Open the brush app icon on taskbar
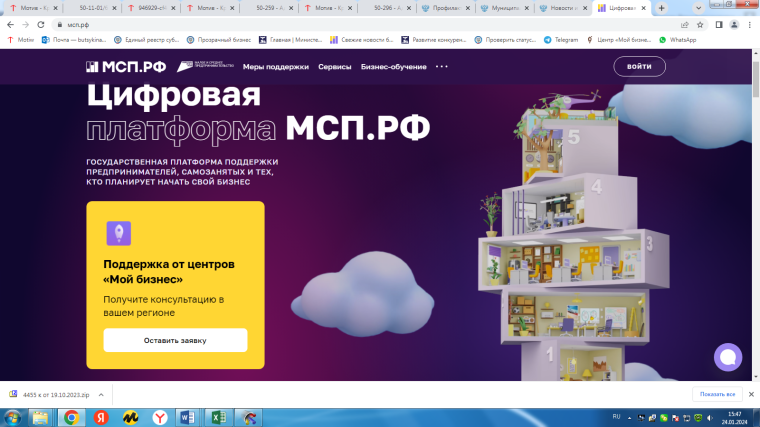Image resolution: width=760 pixels, height=427 pixels. tap(249, 417)
